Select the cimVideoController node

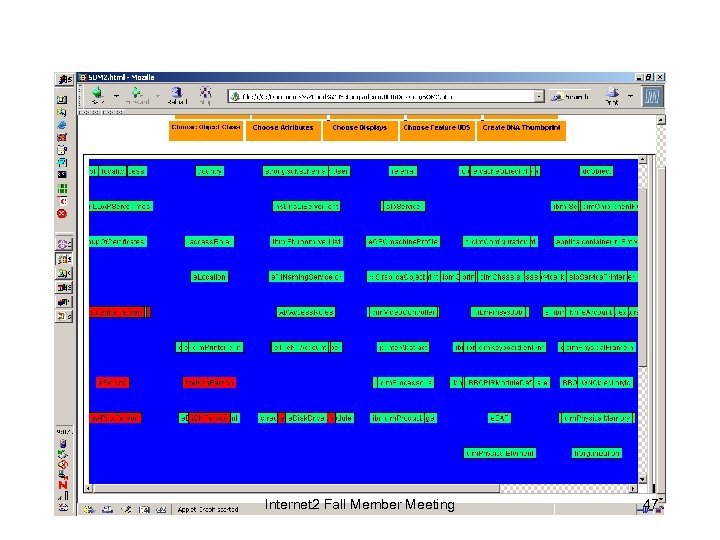point(403,312)
